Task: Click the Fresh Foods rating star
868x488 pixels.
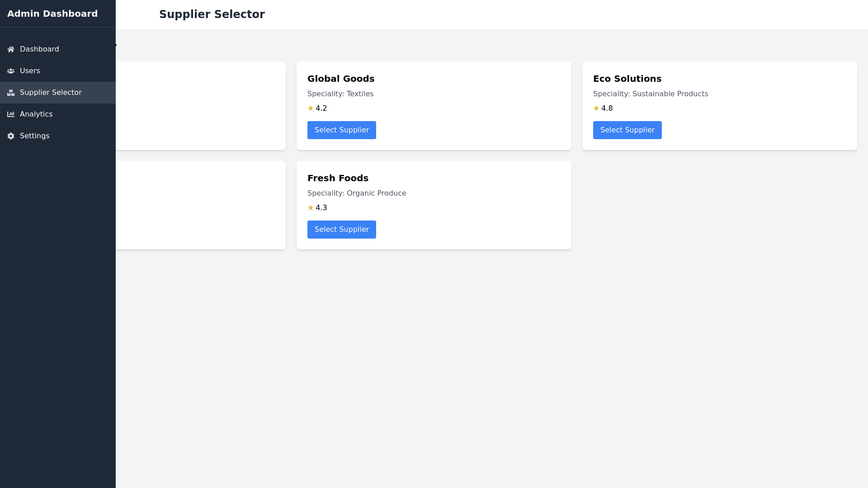Action: tap(311, 208)
